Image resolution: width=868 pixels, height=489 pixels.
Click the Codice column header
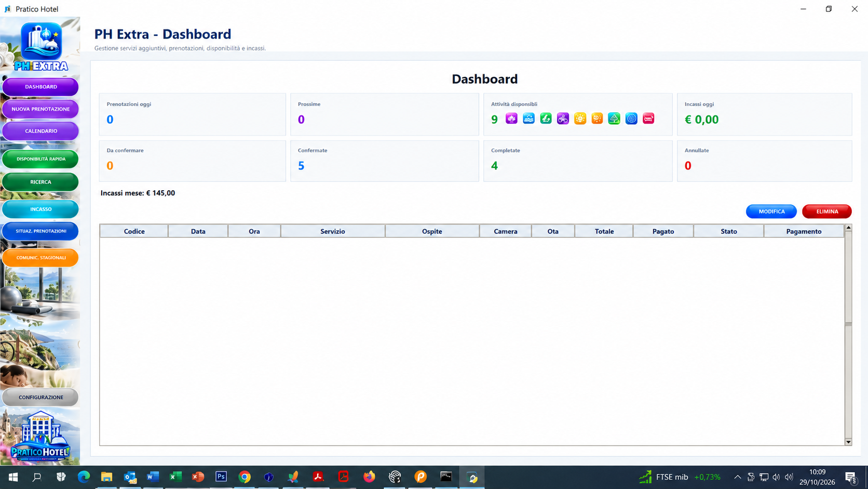pos(134,231)
